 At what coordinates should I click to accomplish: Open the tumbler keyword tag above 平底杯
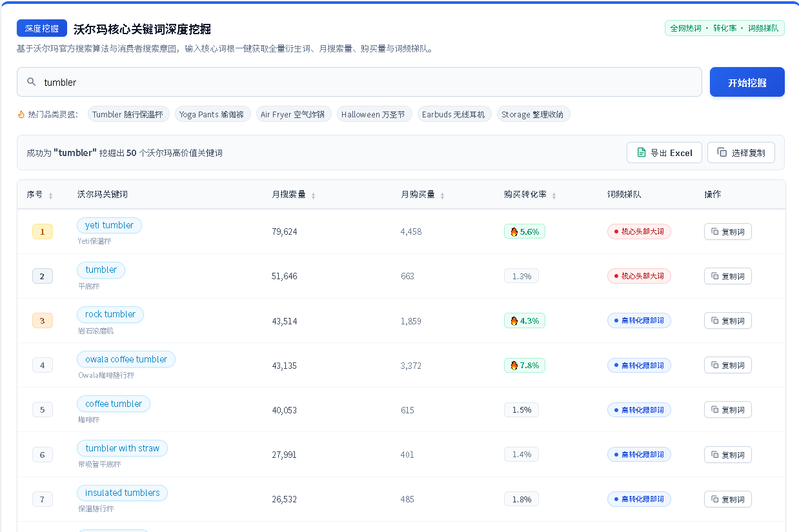pos(101,270)
